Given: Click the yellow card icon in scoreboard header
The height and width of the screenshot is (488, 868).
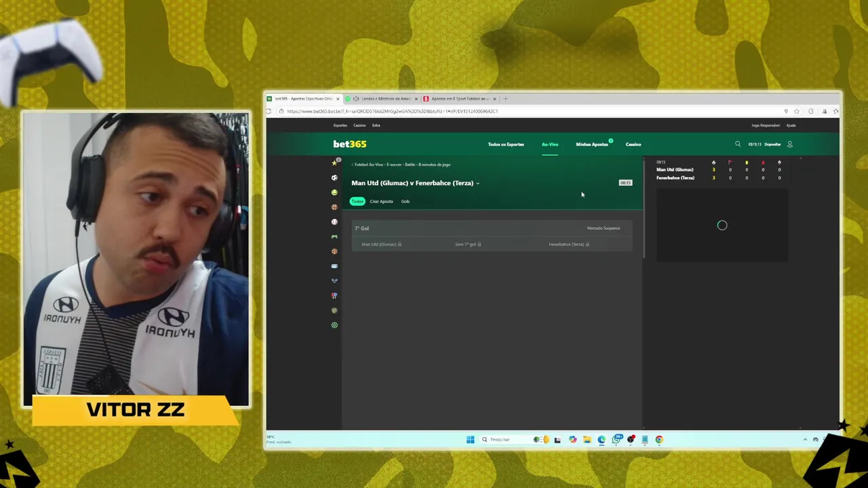Looking at the screenshot, I should (747, 163).
